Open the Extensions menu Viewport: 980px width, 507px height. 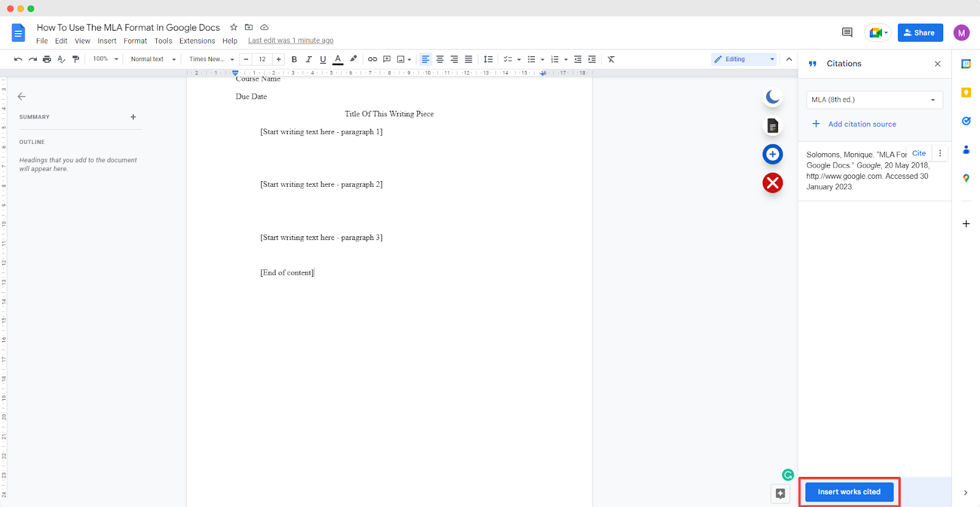pos(197,41)
